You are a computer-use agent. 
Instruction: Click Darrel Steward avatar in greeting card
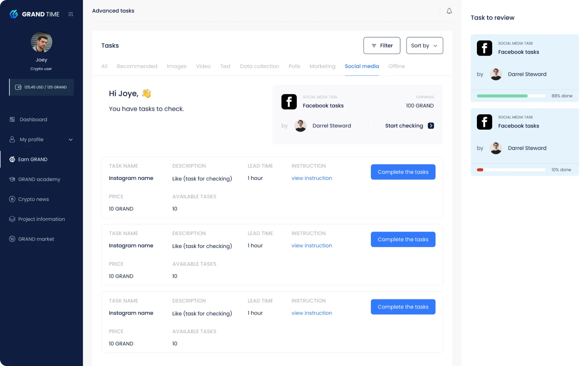(x=300, y=126)
